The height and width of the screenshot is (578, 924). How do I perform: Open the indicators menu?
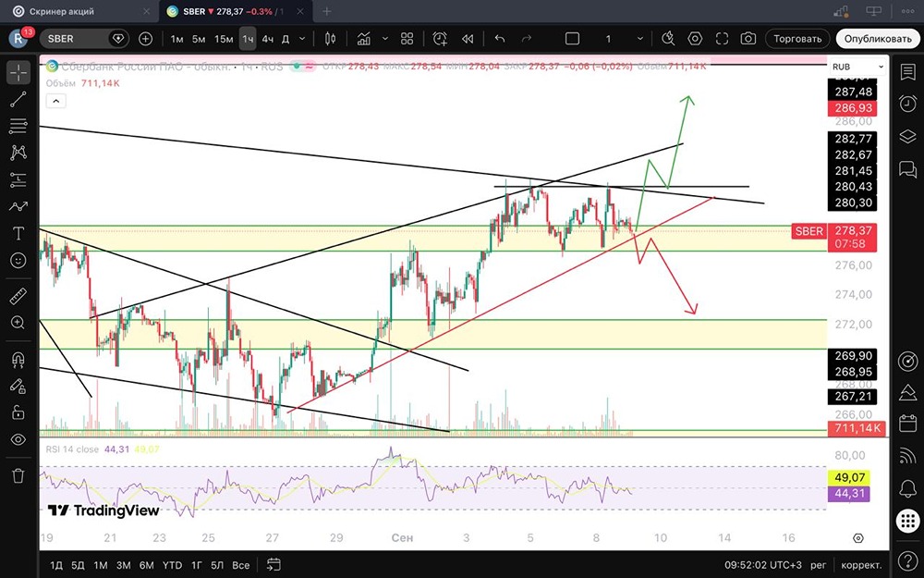363,39
